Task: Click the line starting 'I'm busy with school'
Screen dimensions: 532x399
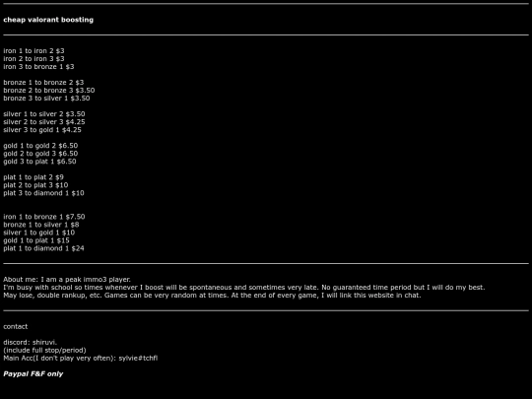Action: (244, 287)
